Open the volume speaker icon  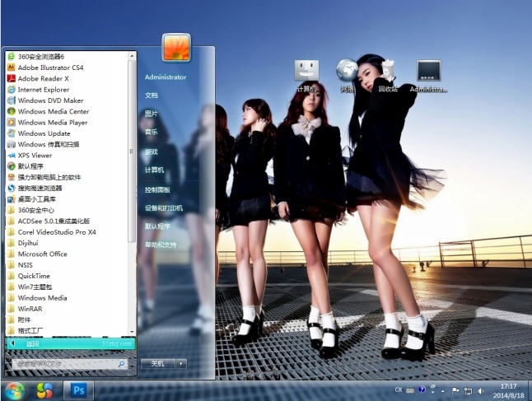click(480, 391)
